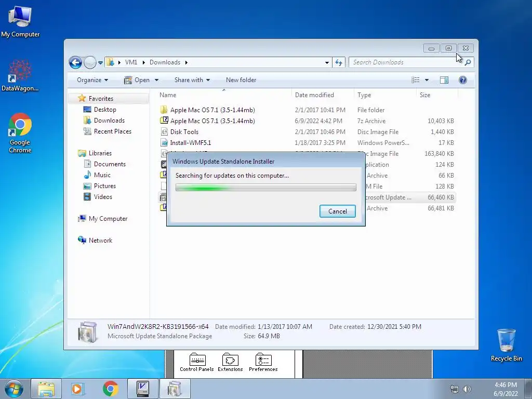Go back using the Explorer back arrow

coord(75,62)
